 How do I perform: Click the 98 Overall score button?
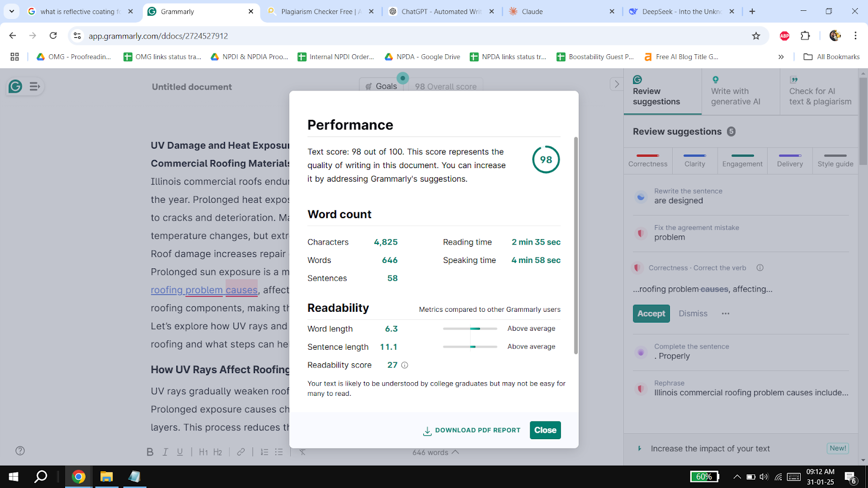445,86
